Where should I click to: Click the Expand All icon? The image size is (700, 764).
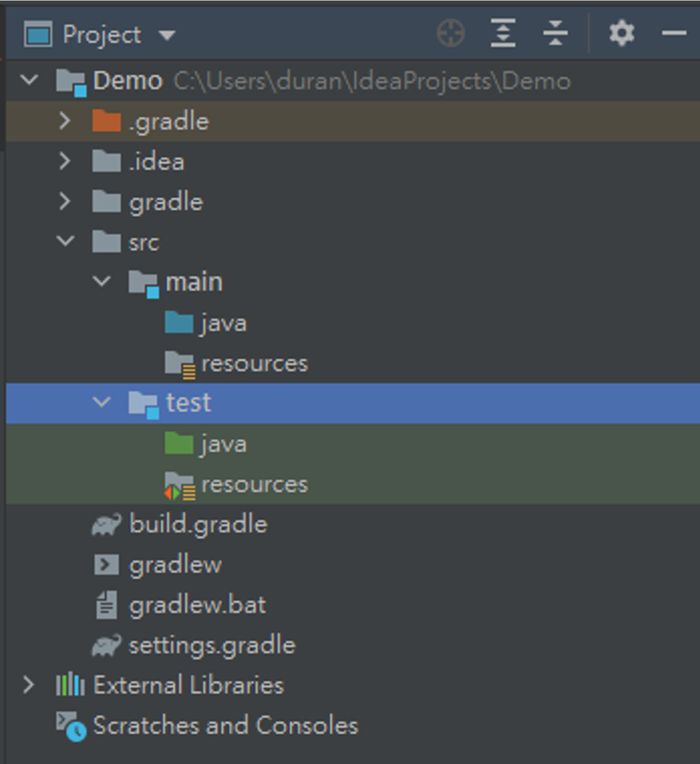pyautogui.click(x=502, y=33)
